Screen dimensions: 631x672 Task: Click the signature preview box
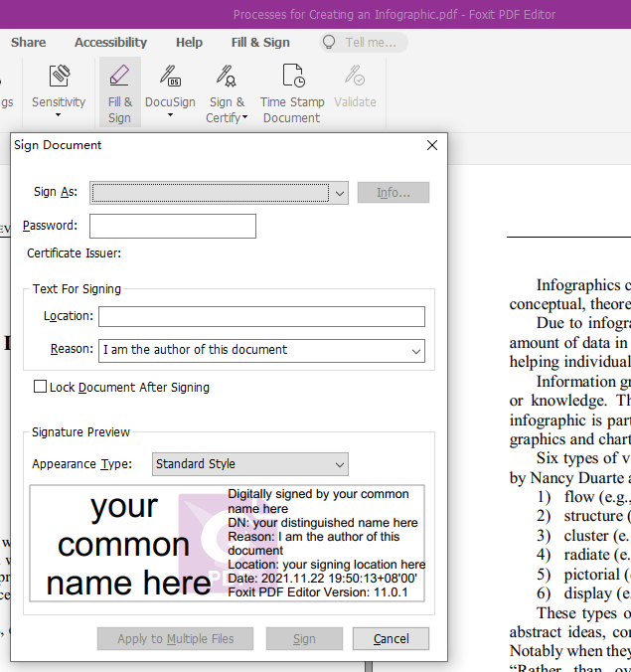(x=227, y=544)
